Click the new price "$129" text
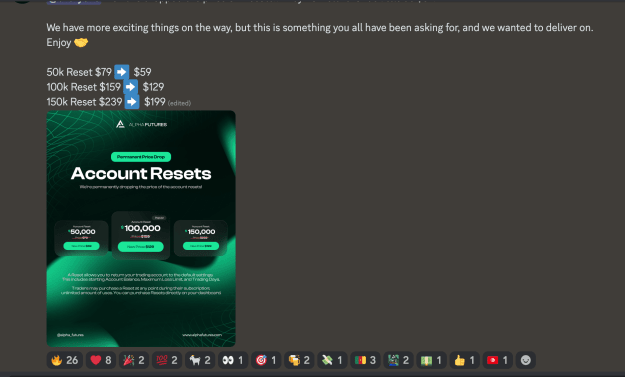Screen dimensions: 625x377 tap(153, 87)
